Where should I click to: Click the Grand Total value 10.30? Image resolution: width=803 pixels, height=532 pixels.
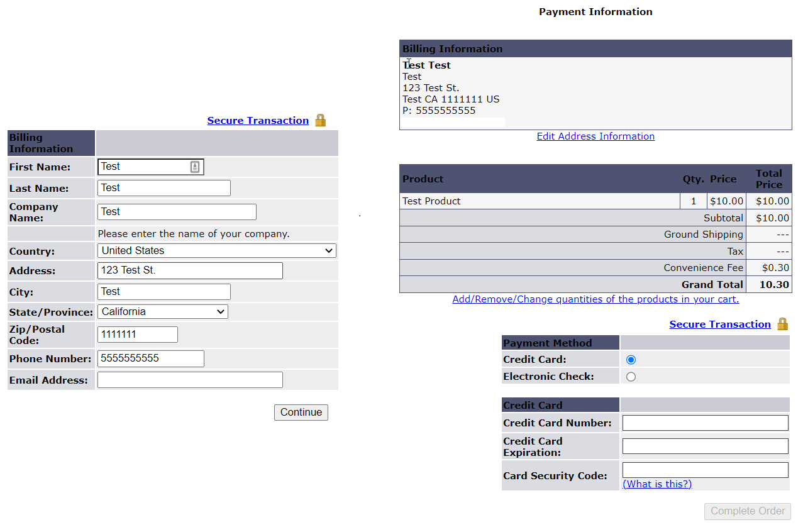[x=774, y=285]
